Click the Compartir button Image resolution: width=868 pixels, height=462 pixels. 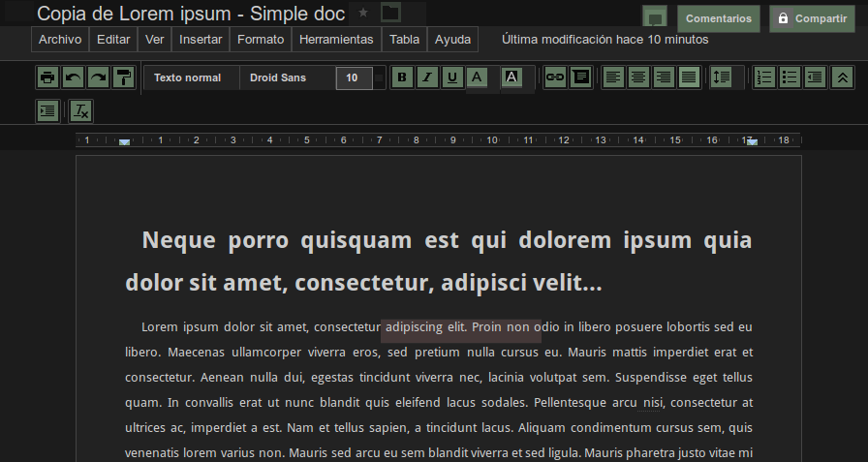point(812,18)
